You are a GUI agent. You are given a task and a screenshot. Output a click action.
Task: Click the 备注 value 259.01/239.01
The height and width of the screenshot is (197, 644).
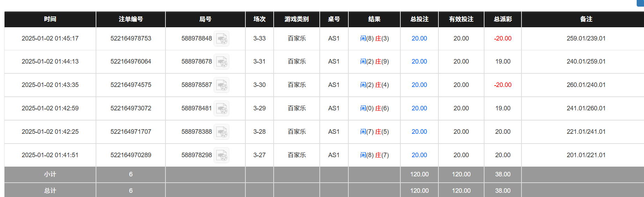pos(586,38)
